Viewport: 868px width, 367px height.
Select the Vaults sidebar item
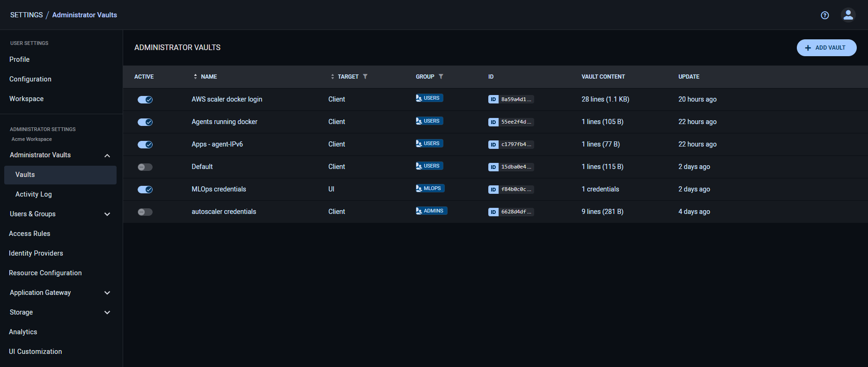60,175
